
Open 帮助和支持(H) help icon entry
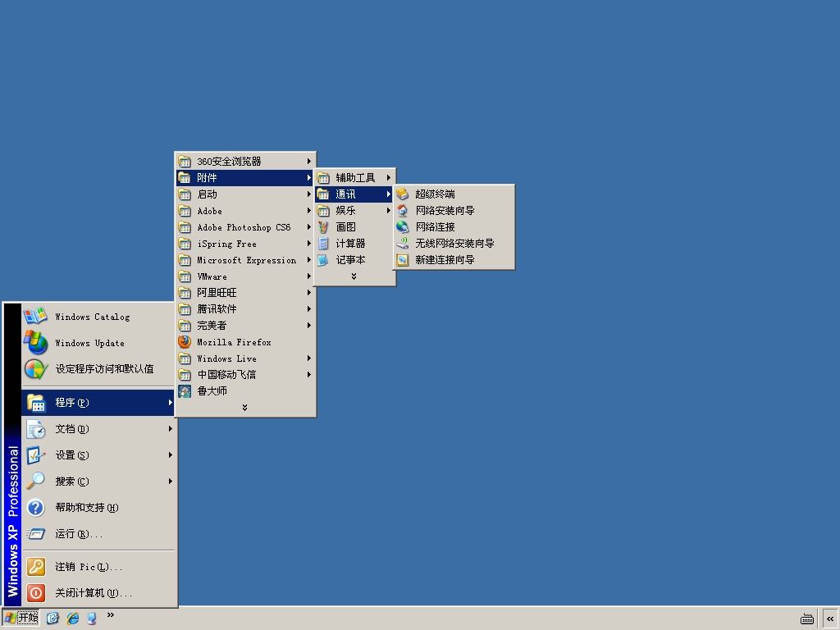98,507
